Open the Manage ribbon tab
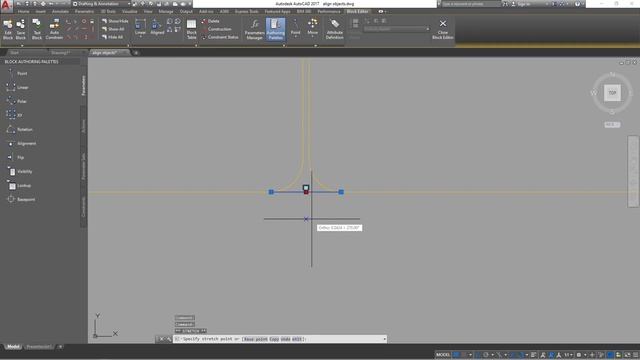Viewport: 640px width, 360px height. pyautogui.click(x=166, y=11)
